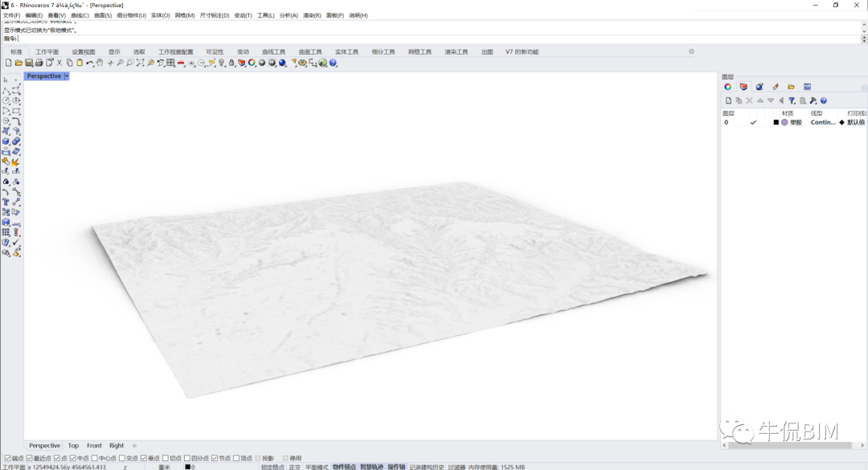
Task: Open the 线型 Contin... dropdown for layer 0
Action: tap(823, 122)
